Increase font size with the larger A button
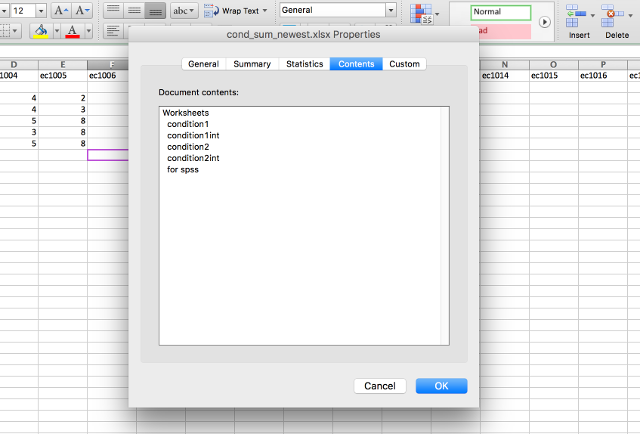The height and width of the screenshot is (434, 640). tap(61, 10)
